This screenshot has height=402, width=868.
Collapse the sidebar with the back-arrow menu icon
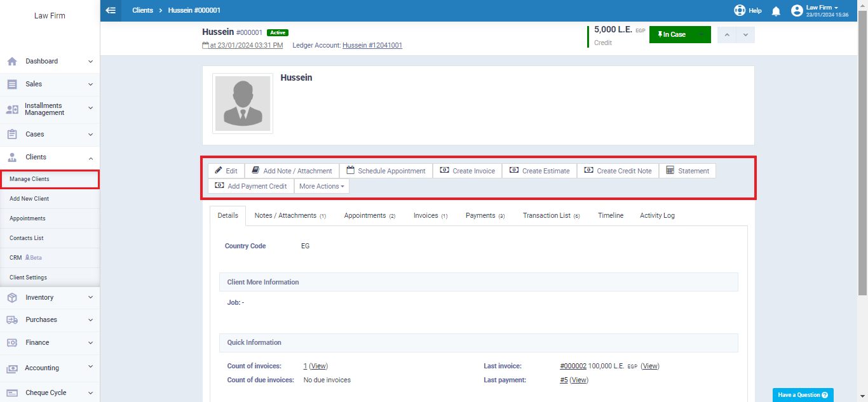click(111, 10)
